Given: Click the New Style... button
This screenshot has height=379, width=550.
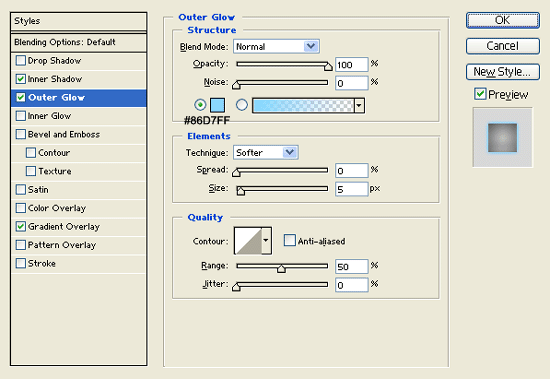Looking at the screenshot, I should point(503,72).
